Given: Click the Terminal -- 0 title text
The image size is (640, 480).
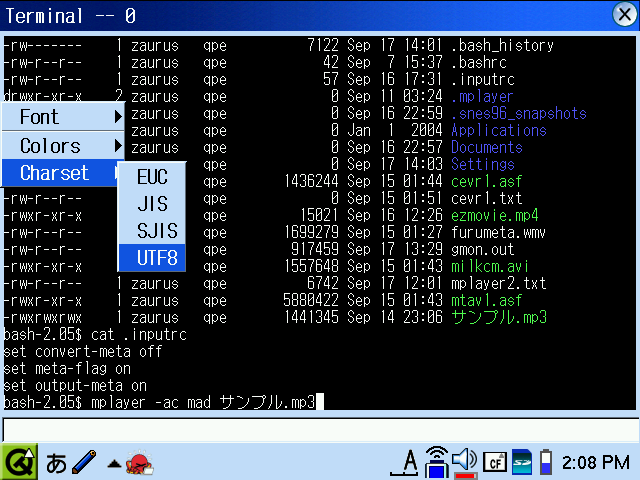Looking at the screenshot, I should click(70, 16).
